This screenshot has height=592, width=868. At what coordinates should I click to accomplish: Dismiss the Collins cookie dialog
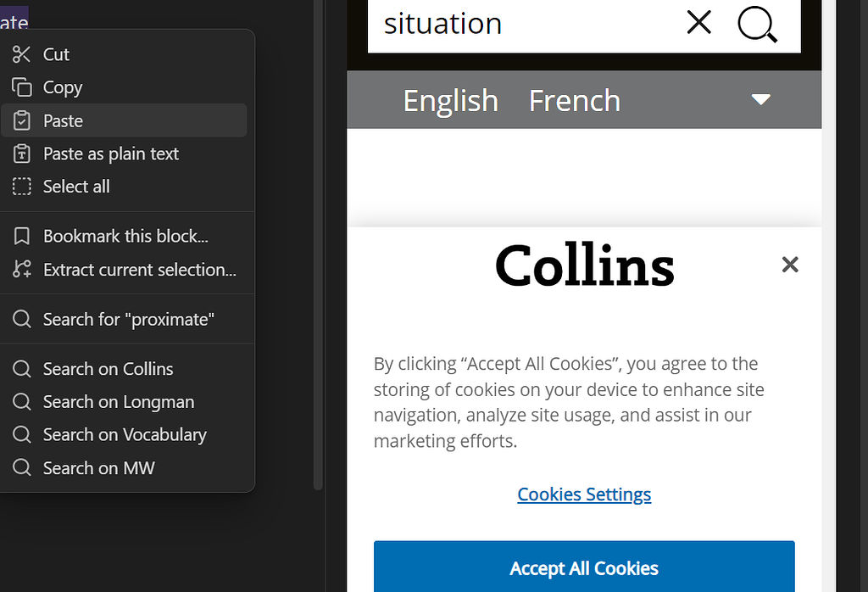pos(790,265)
